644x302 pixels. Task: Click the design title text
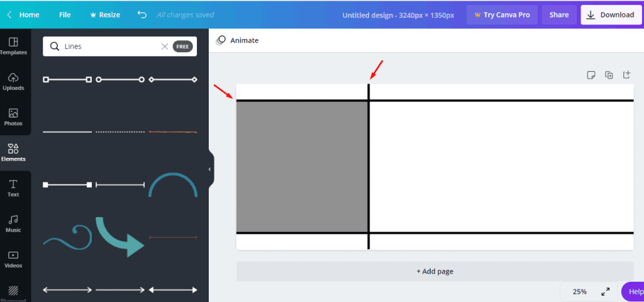(398, 15)
